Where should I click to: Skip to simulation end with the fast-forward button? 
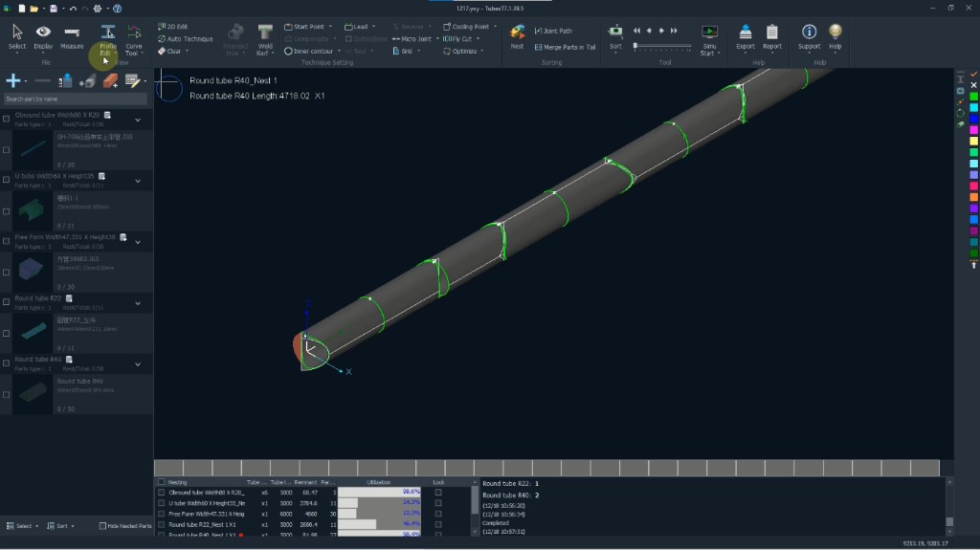674,30
